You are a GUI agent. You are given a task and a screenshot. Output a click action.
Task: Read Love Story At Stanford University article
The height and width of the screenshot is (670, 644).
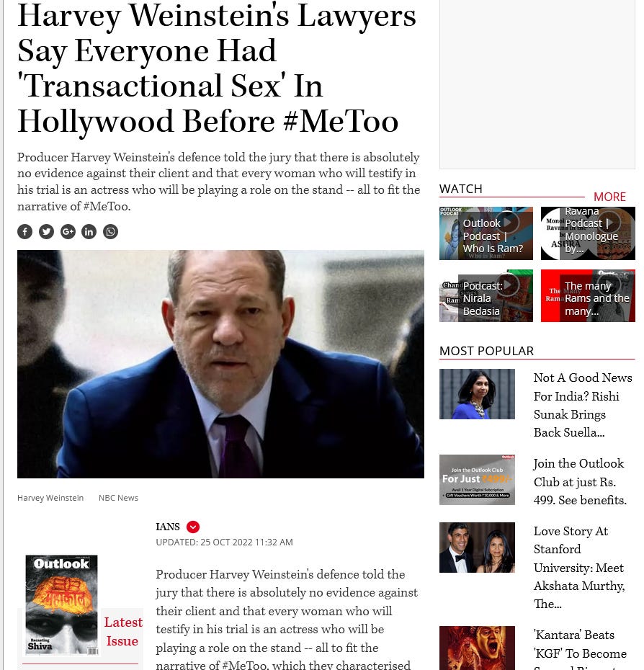click(579, 568)
